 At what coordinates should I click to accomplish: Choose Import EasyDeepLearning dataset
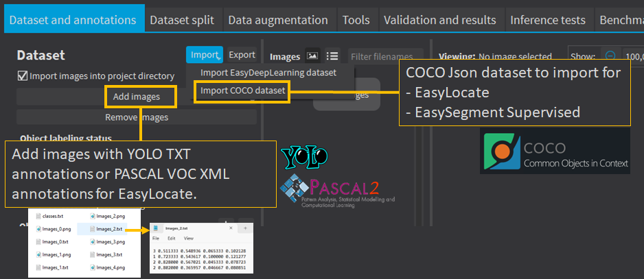268,73
